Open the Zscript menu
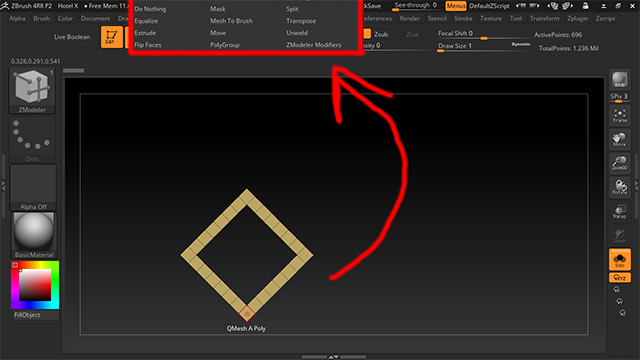 pos(605,18)
